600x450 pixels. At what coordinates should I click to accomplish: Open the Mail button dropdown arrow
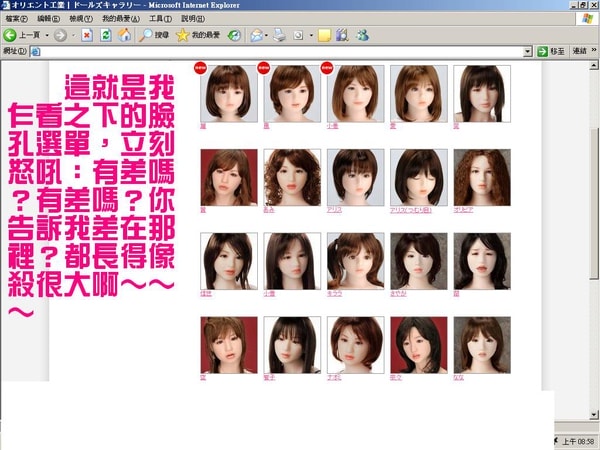(266, 36)
